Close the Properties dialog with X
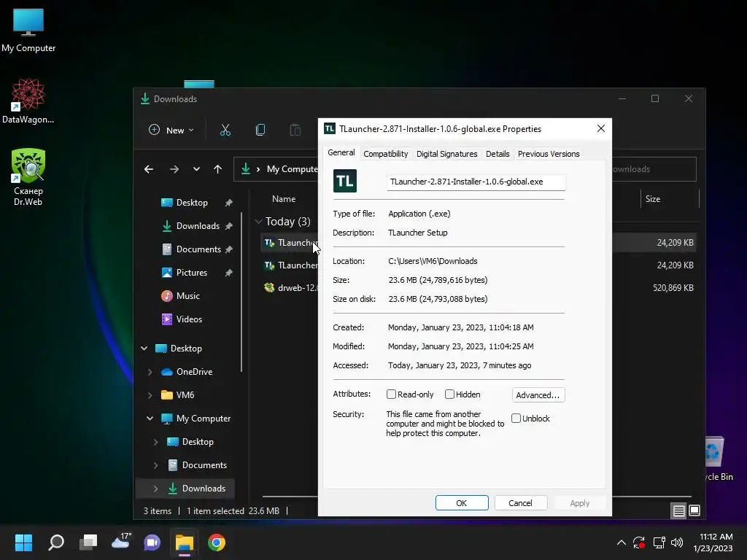The image size is (747, 560). point(601,128)
